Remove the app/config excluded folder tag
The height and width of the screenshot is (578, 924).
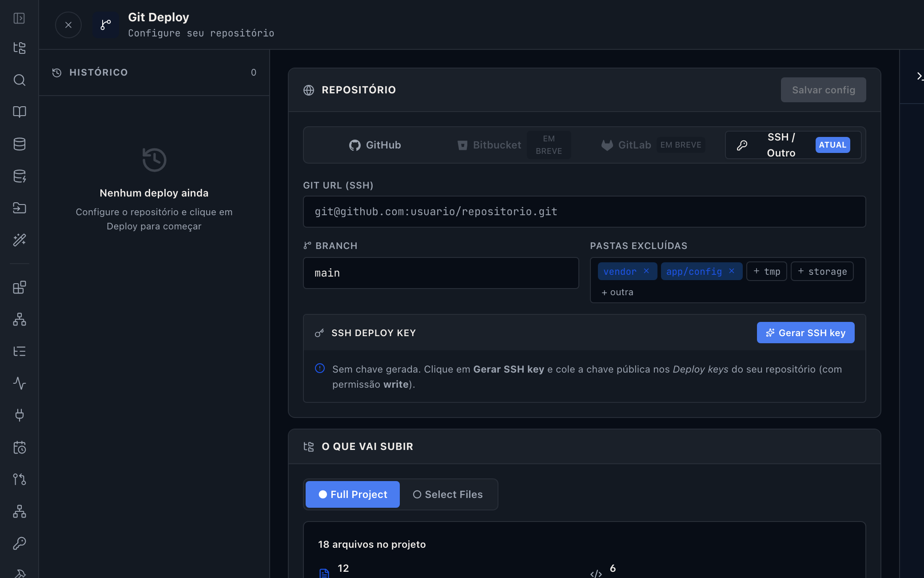pos(732,271)
